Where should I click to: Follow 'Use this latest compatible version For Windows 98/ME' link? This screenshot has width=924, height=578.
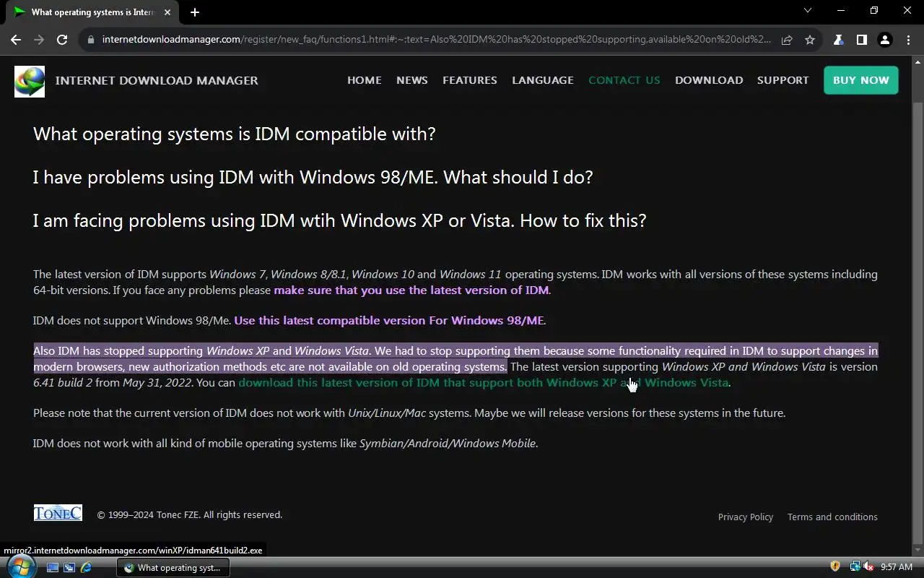click(x=389, y=321)
